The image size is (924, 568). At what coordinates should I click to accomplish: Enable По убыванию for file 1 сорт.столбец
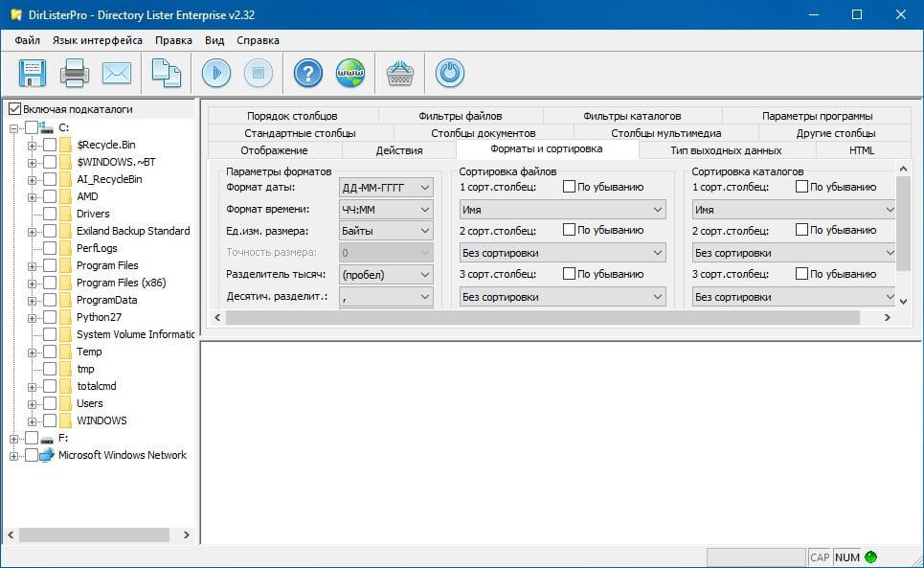point(569,187)
